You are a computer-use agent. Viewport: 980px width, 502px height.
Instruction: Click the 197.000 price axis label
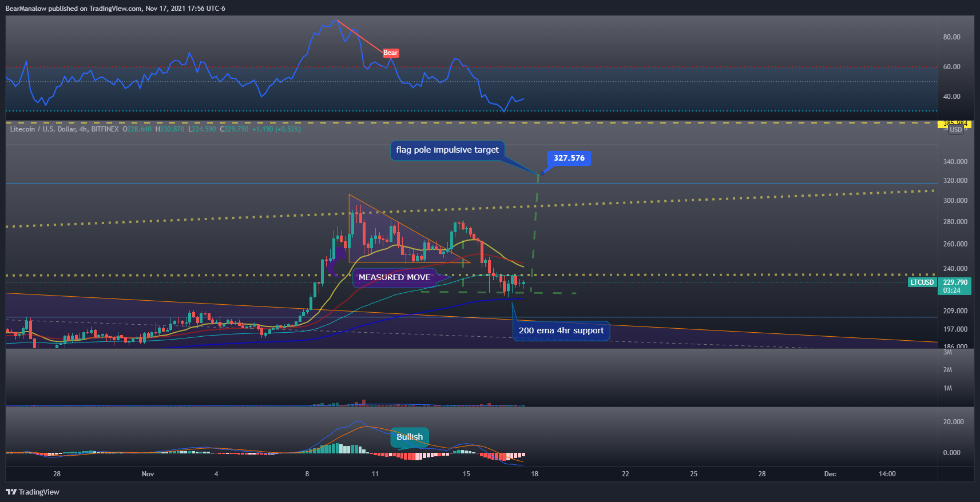tap(955, 329)
